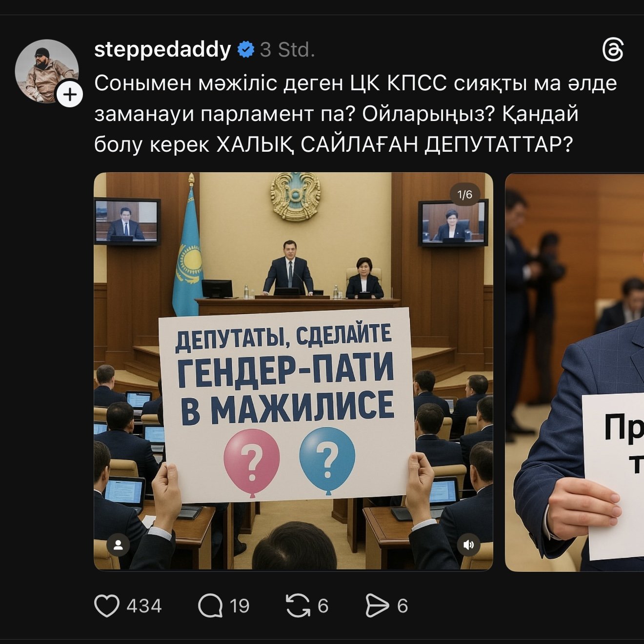Screen dimensions: 644x644
Task: Like the post with the heart icon
Action: pos(106,606)
